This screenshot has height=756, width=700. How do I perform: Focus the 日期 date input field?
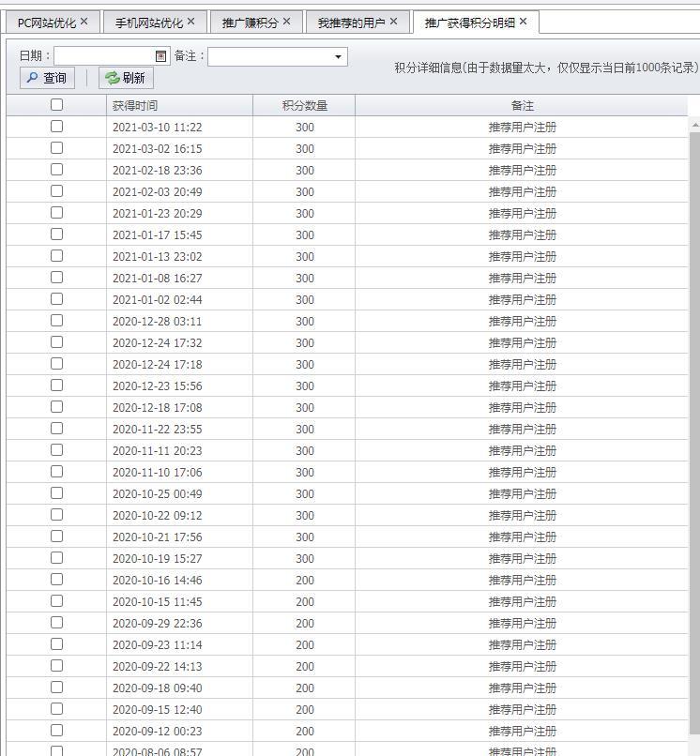(103, 56)
